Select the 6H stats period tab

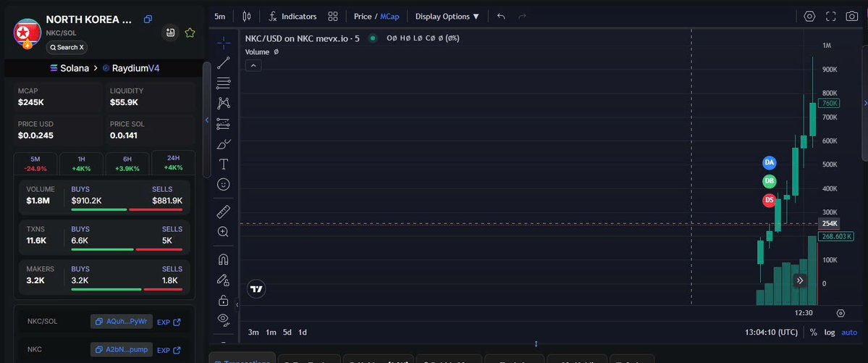pos(127,164)
